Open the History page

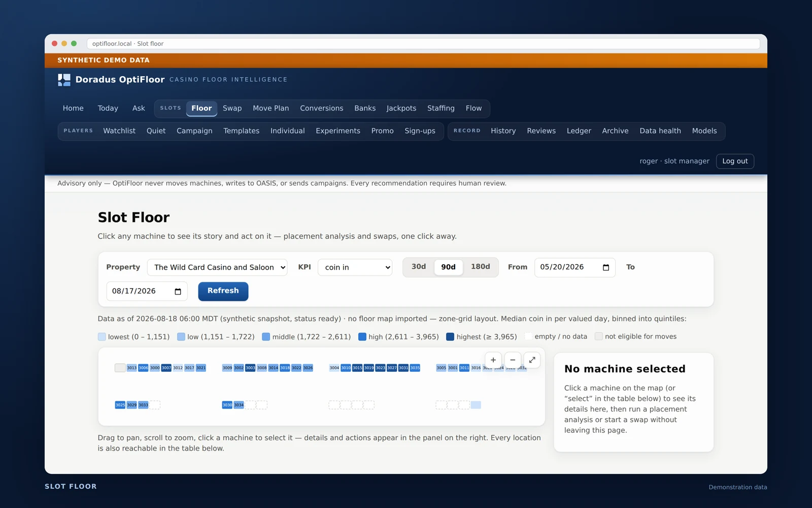[503, 131]
